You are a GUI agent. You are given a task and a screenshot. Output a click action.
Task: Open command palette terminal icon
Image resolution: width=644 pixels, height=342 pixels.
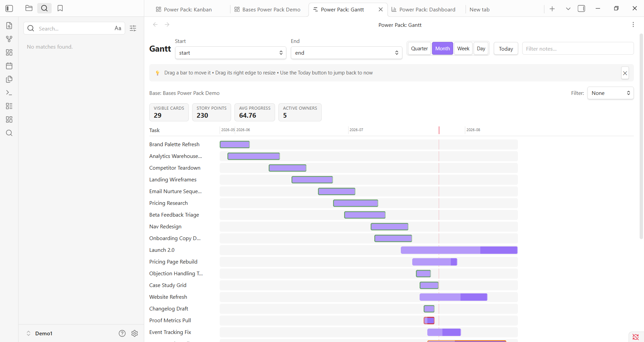(9, 93)
